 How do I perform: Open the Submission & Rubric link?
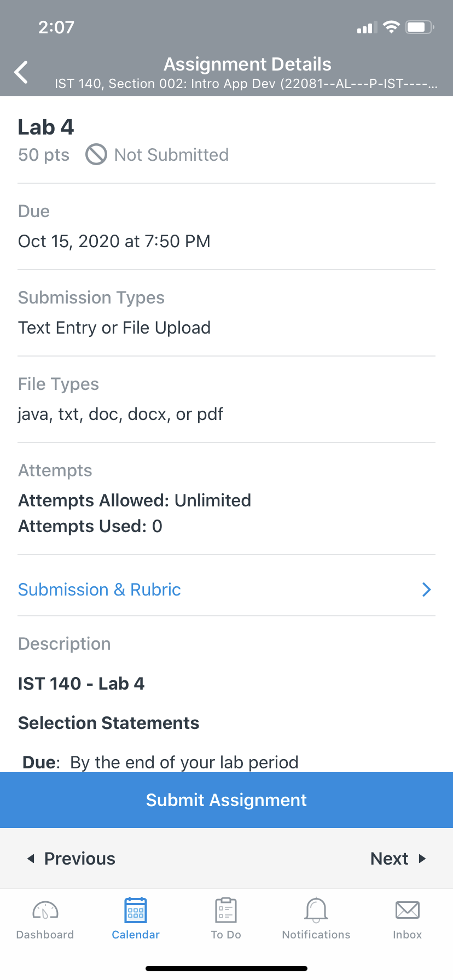click(x=100, y=590)
